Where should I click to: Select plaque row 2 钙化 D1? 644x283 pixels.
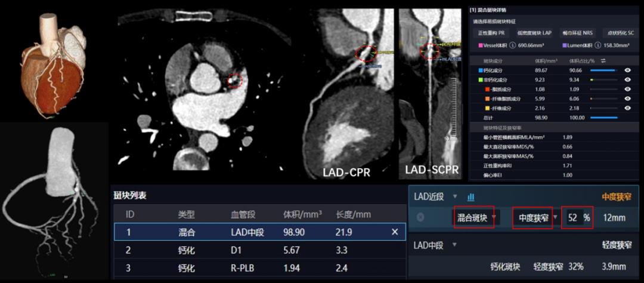pyautogui.click(x=260, y=250)
